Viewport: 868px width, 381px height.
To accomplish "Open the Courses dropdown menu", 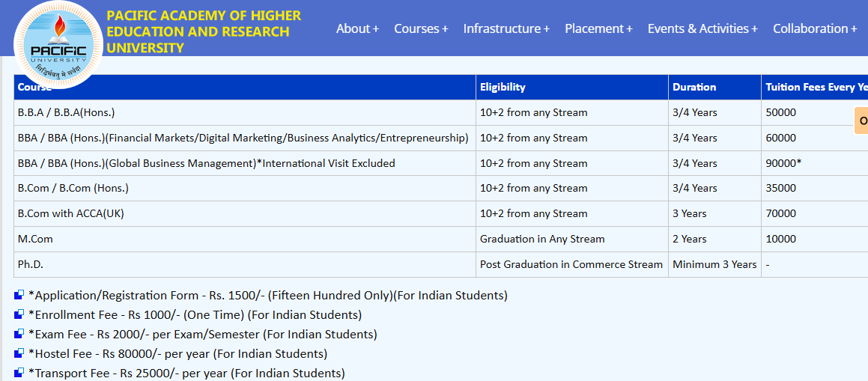I will [x=421, y=28].
